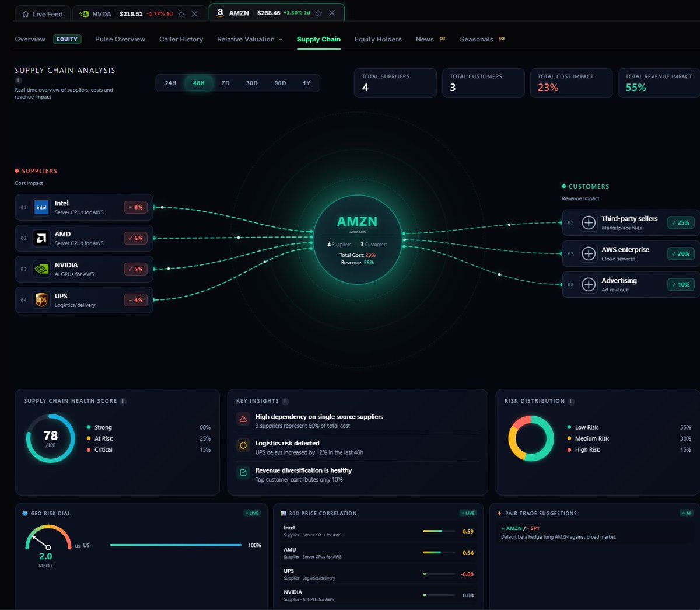The width and height of the screenshot is (700, 610).
Task: Close the AMZN ticker tab
Action: [x=332, y=13]
